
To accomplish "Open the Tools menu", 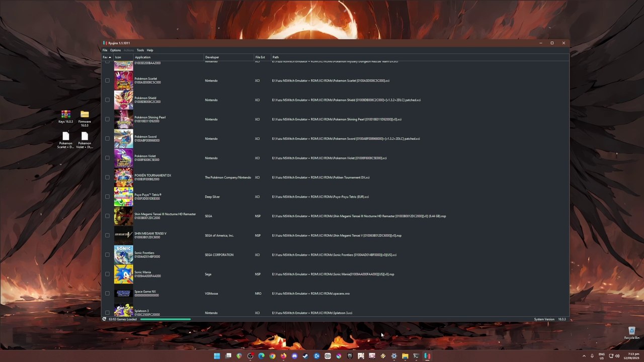I will [x=140, y=50].
